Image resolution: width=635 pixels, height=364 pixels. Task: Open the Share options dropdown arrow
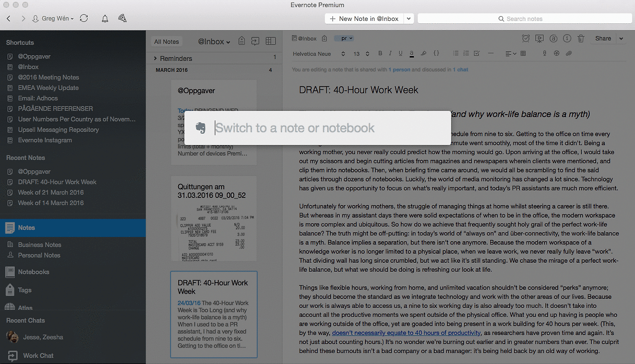point(621,38)
